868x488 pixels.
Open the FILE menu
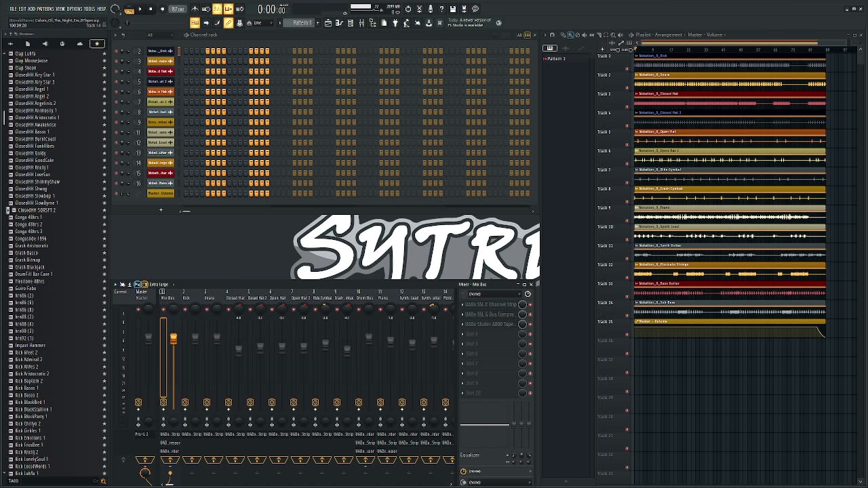click(x=13, y=9)
